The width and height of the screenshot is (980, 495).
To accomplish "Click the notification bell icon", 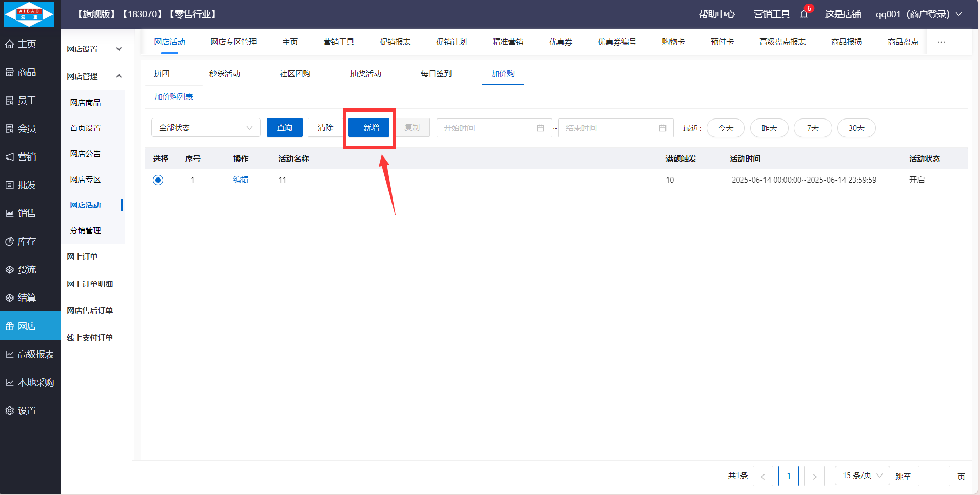I will (803, 14).
